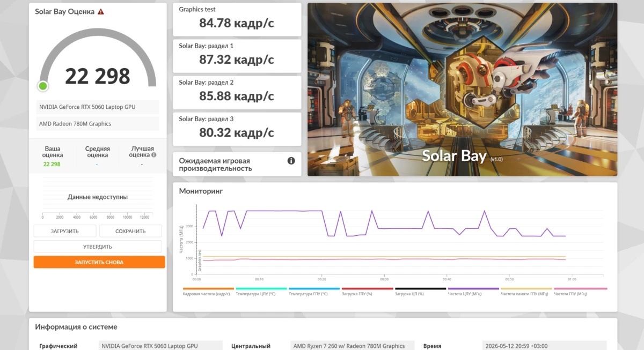
Task: Click the Информация о системе heading
Action: tap(76, 326)
